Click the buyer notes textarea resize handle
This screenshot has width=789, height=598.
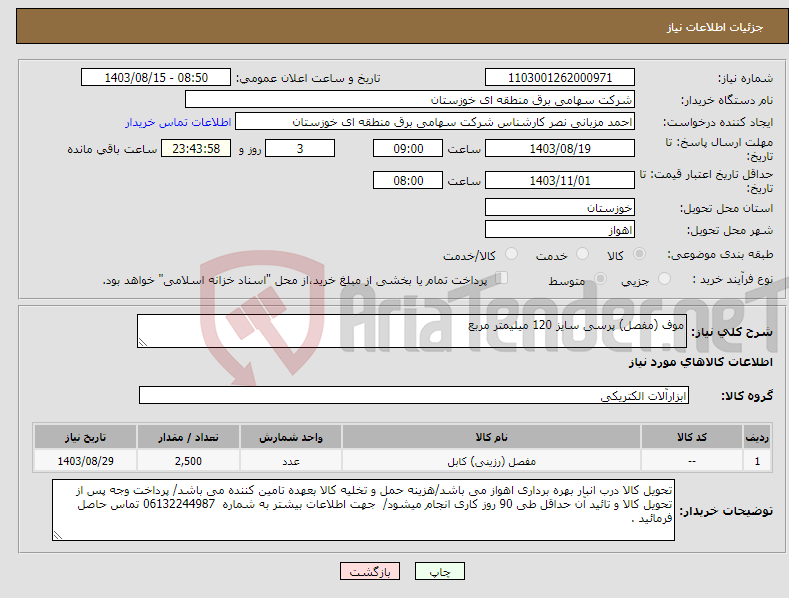(58, 535)
